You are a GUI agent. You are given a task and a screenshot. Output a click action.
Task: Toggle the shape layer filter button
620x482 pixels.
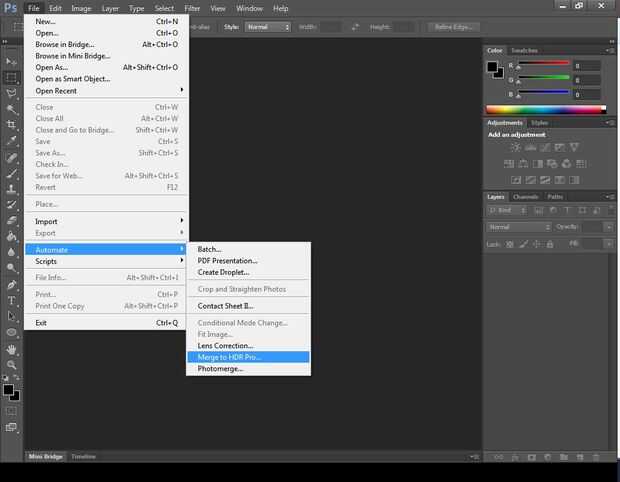(x=582, y=210)
